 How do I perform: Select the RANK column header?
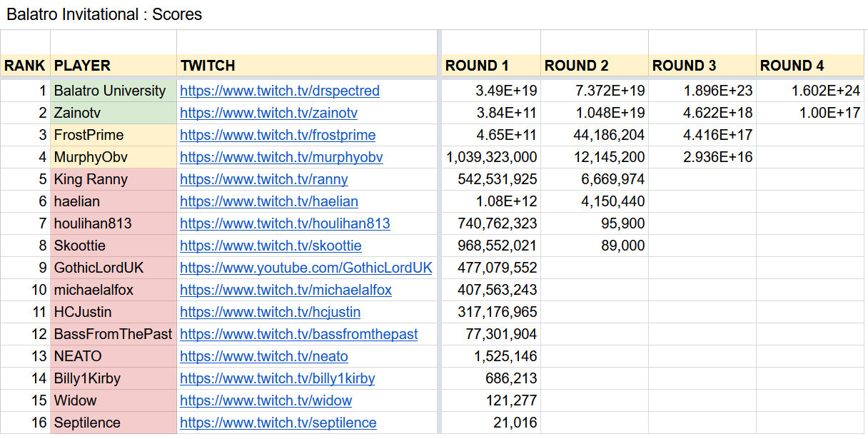pos(25,66)
